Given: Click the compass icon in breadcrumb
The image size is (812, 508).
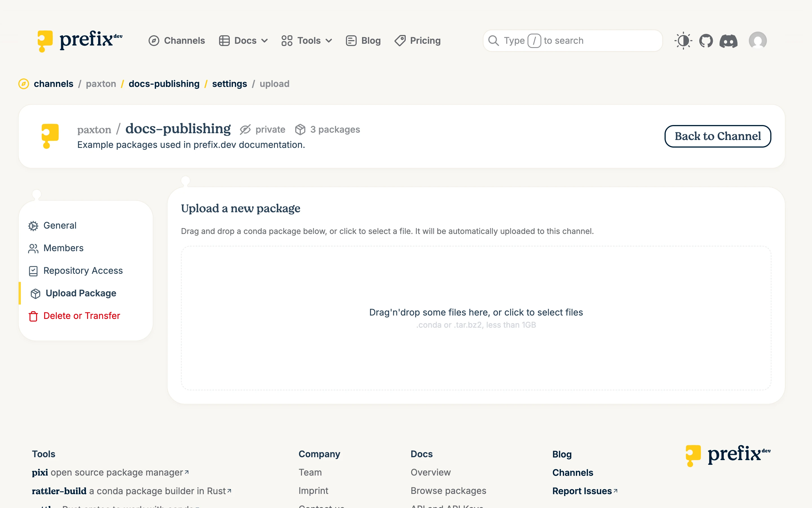Looking at the screenshot, I should pos(23,84).
